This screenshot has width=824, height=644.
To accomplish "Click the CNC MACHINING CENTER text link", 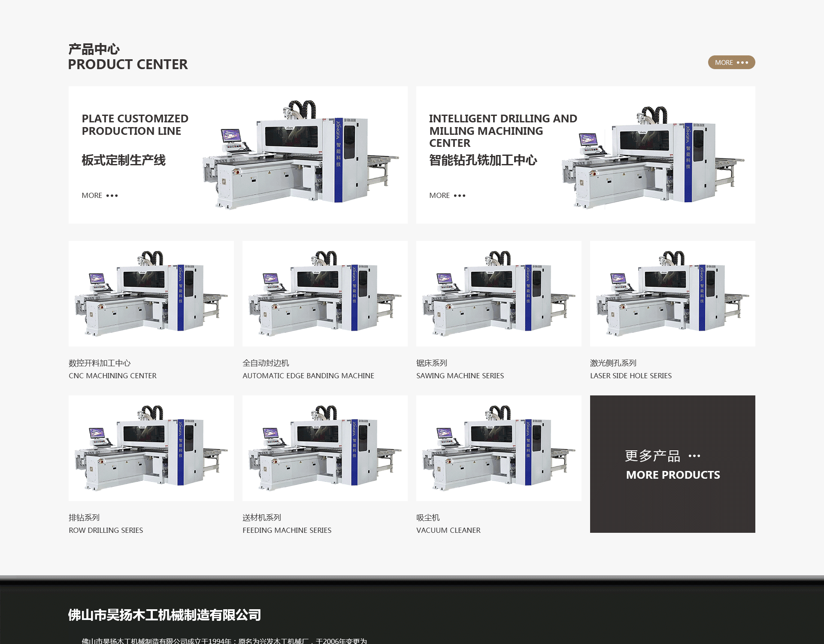I will point(112,376).
